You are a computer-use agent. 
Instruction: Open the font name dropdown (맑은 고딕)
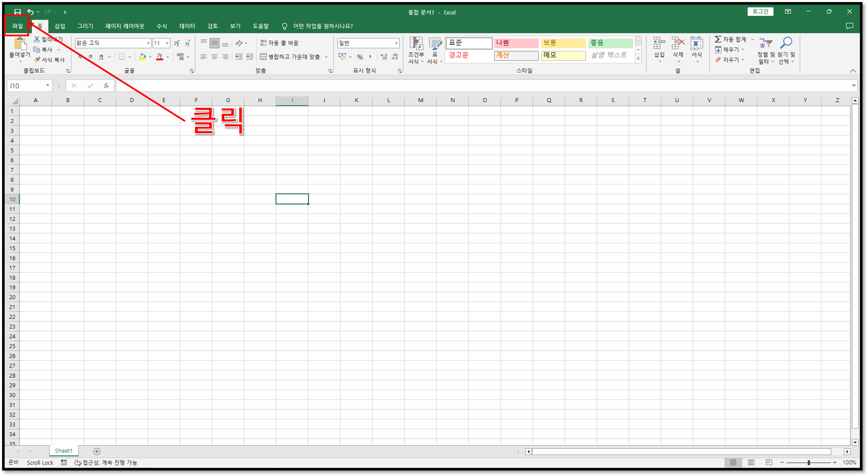pos(148,43)
